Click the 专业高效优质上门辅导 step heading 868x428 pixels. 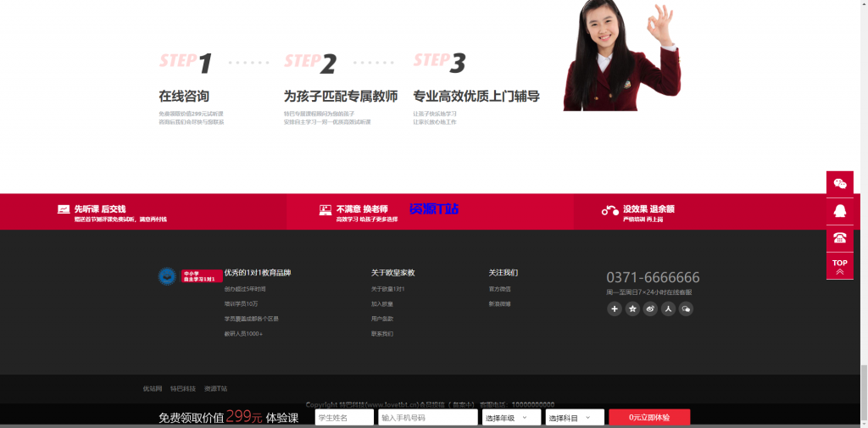[476, 97]
